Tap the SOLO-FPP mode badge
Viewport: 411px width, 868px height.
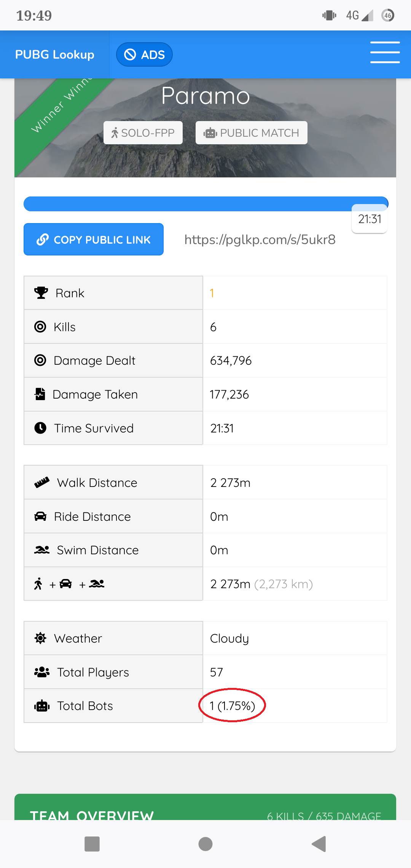[x=143, y=133]
